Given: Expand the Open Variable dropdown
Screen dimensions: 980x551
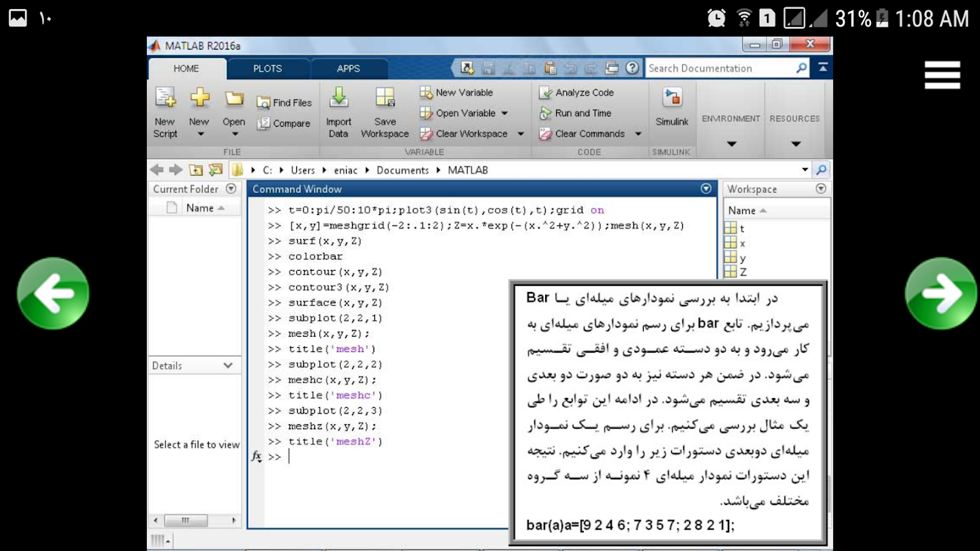Looking at the screenshot, I should click(504, 113).
